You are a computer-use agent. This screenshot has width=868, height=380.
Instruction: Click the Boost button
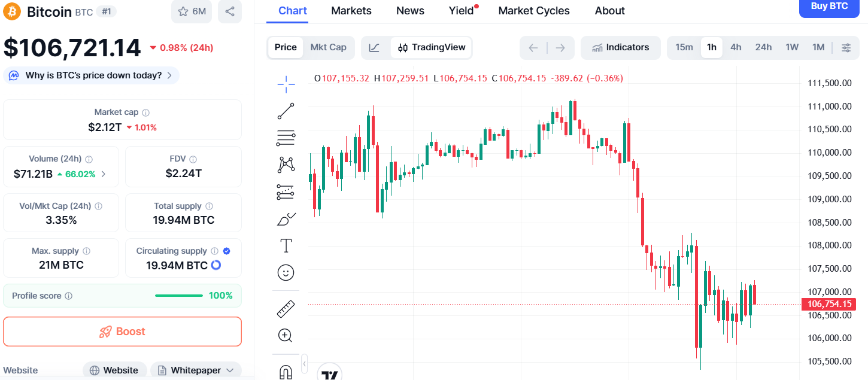(x=122, y=332)
